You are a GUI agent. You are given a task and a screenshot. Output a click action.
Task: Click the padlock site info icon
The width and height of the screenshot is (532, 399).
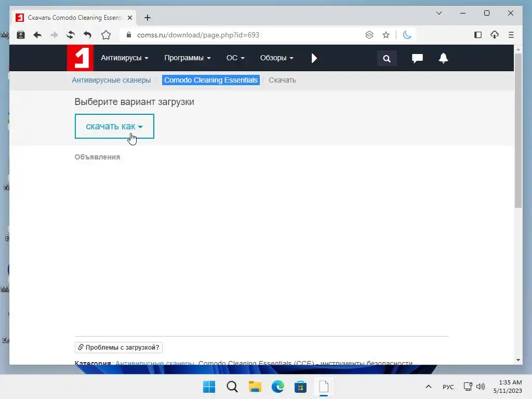(129, 35)
